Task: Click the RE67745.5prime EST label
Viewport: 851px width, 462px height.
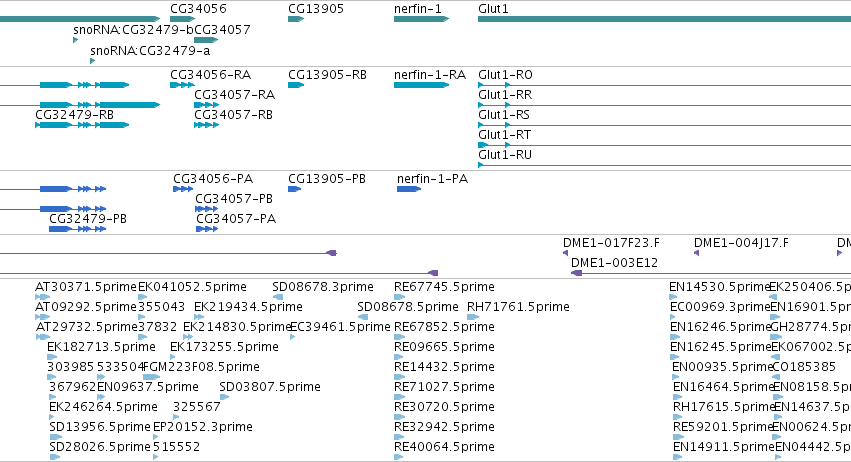Action: point(444,287)
